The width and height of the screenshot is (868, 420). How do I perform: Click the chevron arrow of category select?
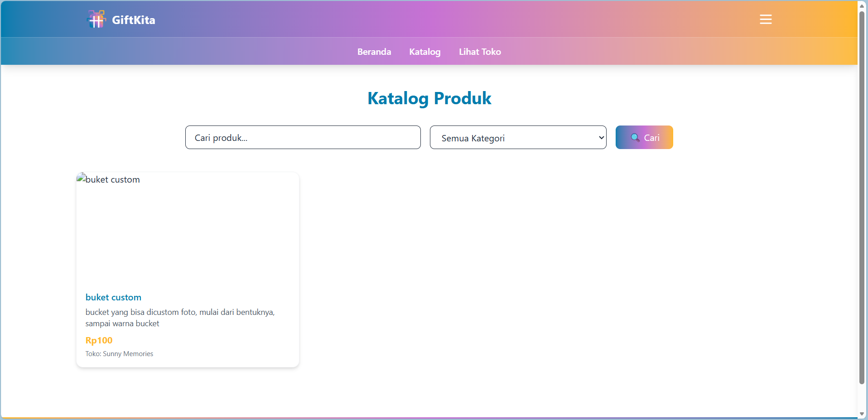click(x=601, y=138)
